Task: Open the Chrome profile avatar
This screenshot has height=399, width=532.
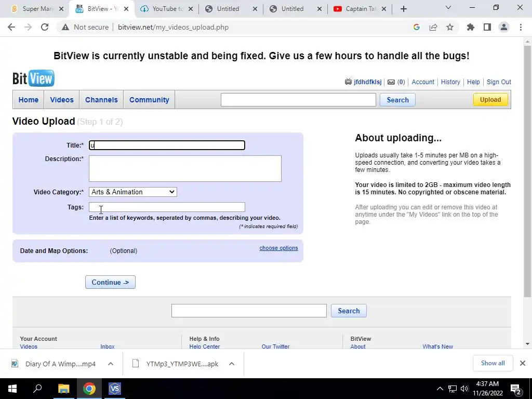Action: (504, 27)
